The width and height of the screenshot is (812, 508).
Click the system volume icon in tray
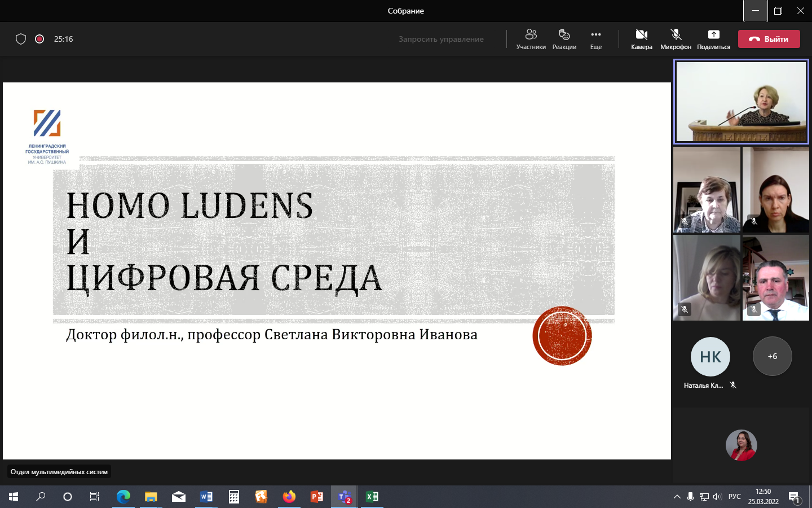(717, 497)
